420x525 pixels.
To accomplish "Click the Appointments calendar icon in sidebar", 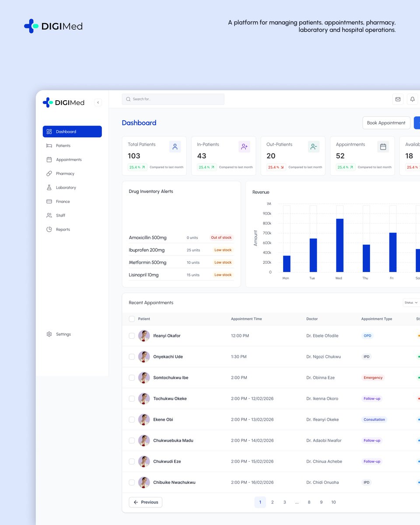I will 49,160.
